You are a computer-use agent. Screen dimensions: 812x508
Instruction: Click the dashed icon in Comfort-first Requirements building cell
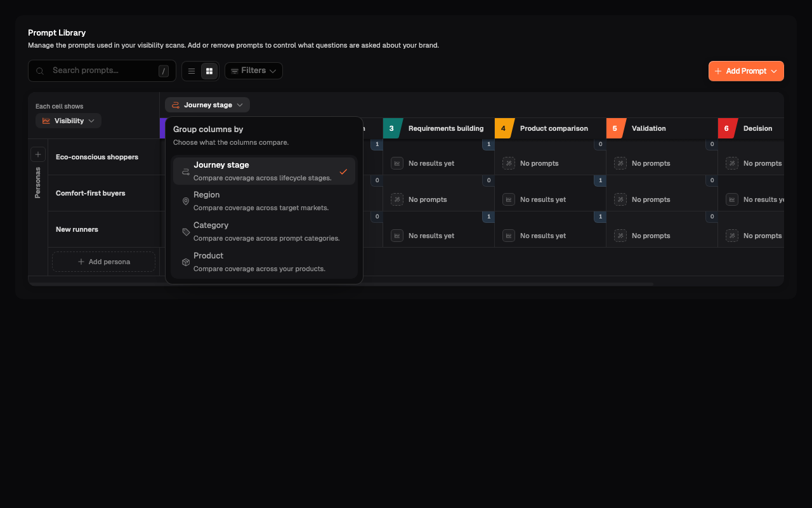pyautogui.click(x=397, y=199)
